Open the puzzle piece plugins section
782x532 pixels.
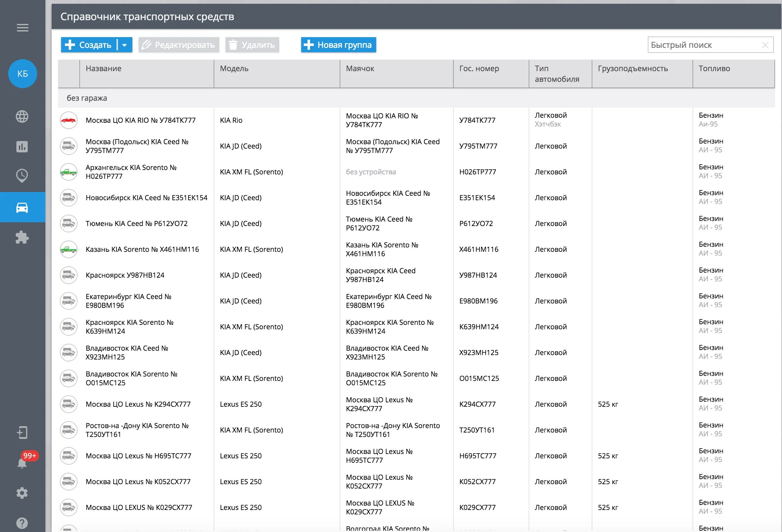(22, 237)
